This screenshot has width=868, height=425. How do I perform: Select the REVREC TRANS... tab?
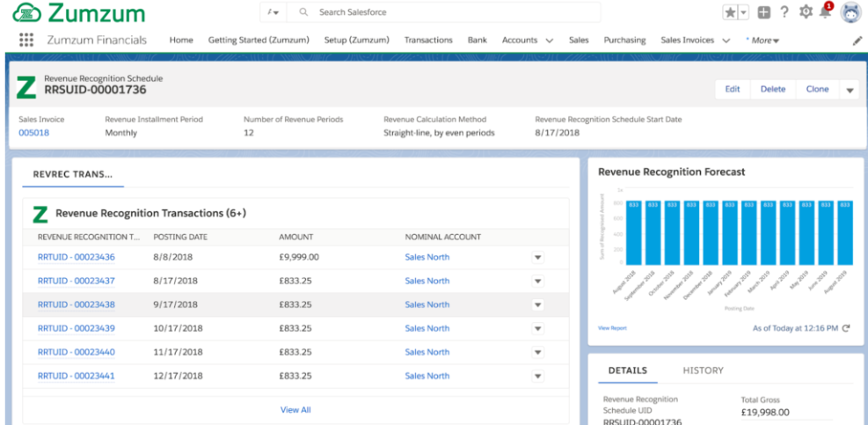click(x=72, y=174)
